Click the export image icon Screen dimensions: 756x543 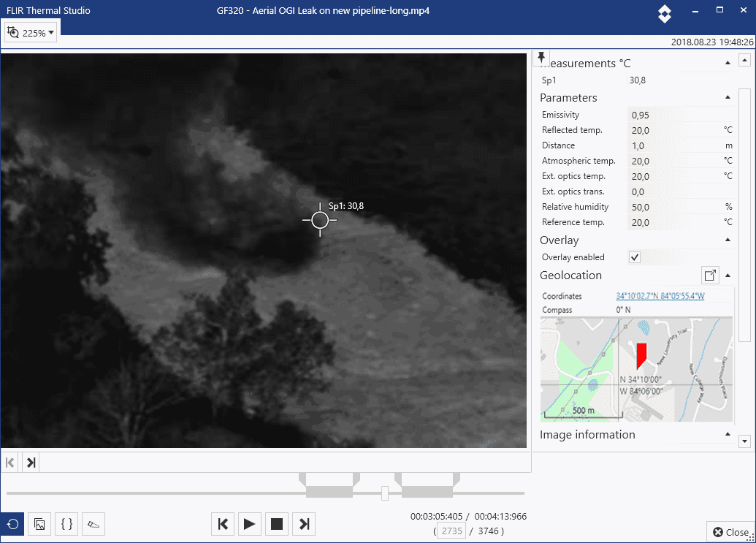[40, 523]
